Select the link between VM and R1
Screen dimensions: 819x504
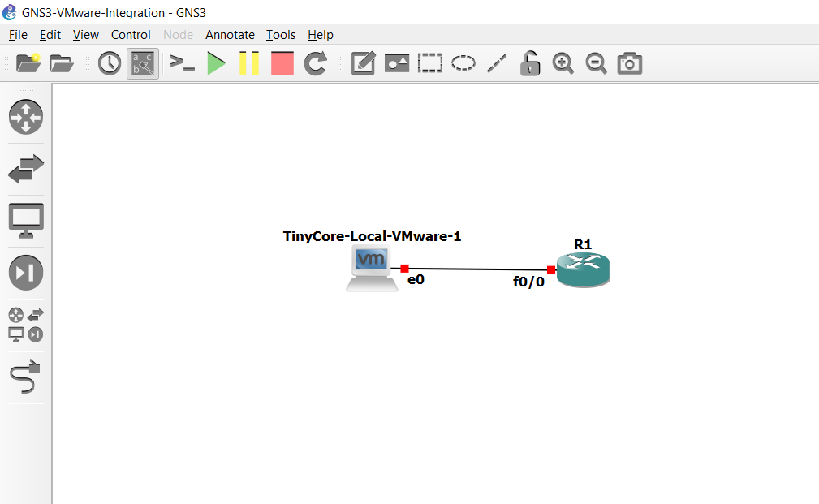click(478, 269)
